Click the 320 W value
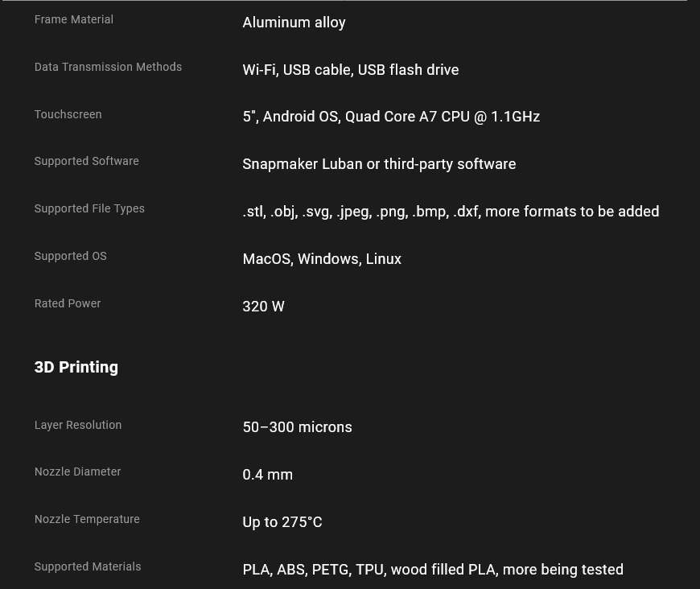The image size is (700, 589). pos(263,307)
